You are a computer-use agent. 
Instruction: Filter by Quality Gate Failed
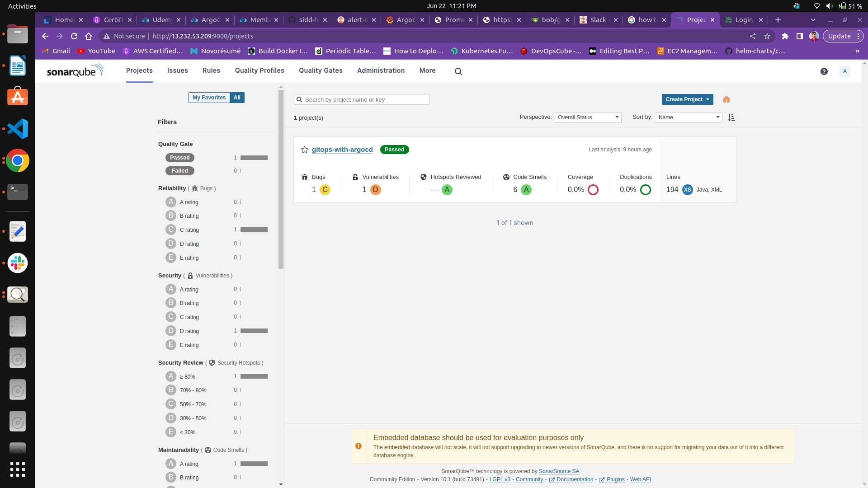(180, 171)
